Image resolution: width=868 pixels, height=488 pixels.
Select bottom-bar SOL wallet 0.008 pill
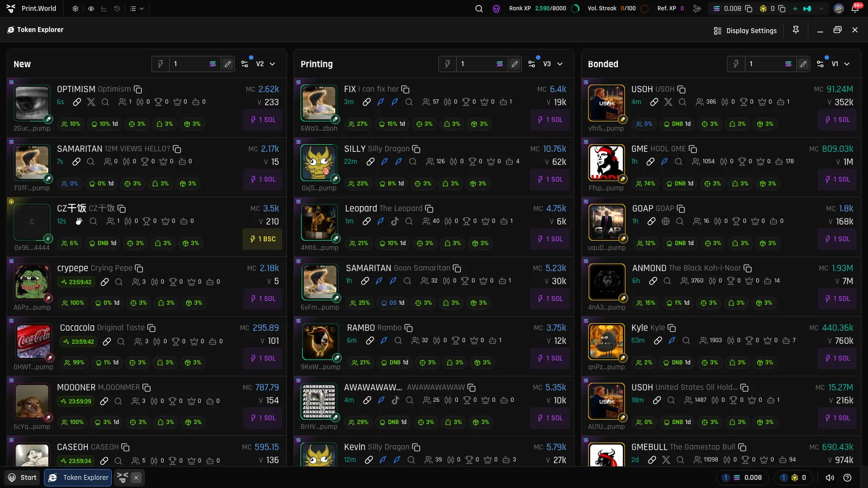pyautogui.click(x=743, y=478)
